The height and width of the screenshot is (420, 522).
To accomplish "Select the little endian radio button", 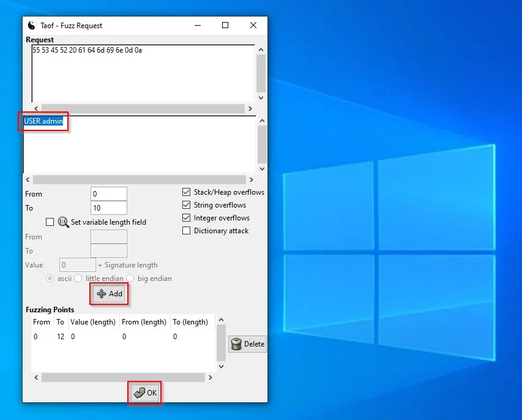I will click(x=78, y=279).
